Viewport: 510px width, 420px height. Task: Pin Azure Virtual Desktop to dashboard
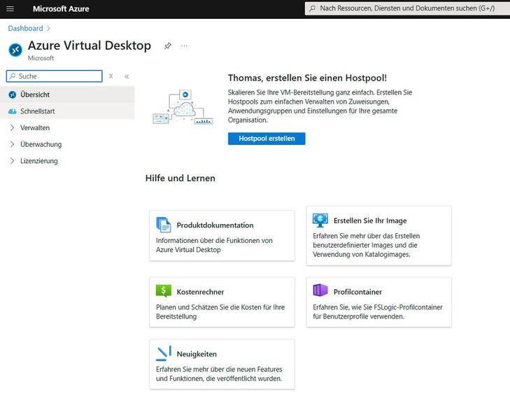(167, 46)
